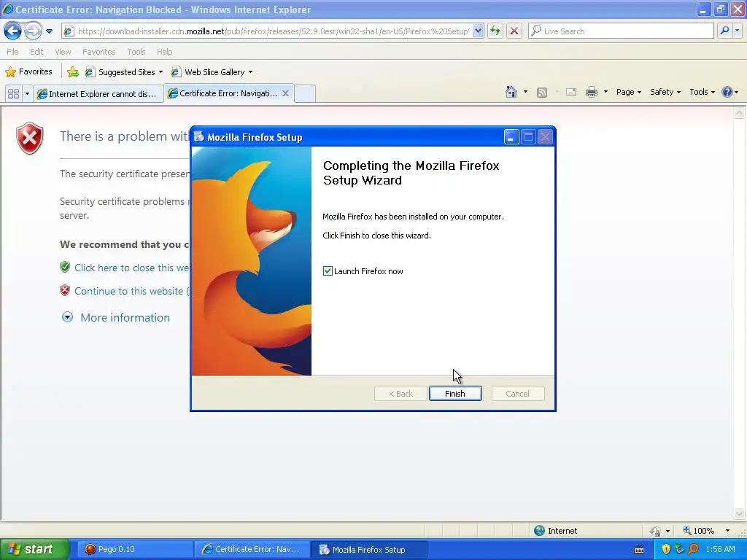
Task: Click Protected Mode status icon
Action: pos(656,531)
